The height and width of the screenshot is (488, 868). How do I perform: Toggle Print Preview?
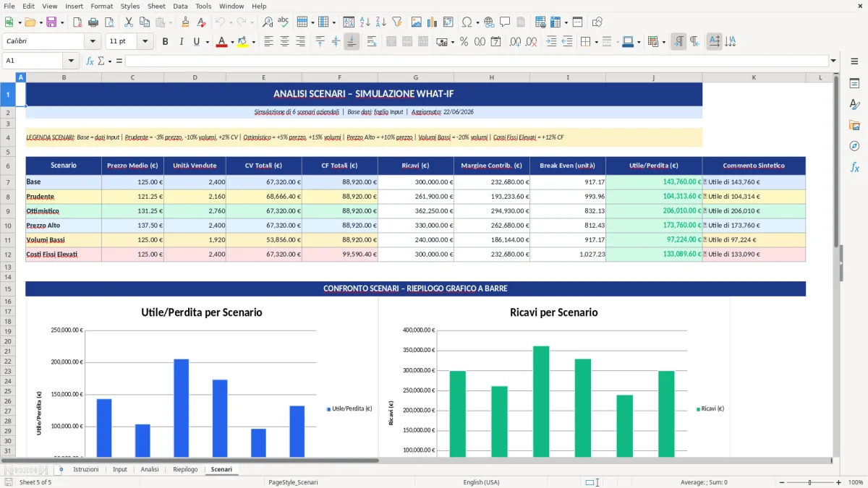[109, 22]
